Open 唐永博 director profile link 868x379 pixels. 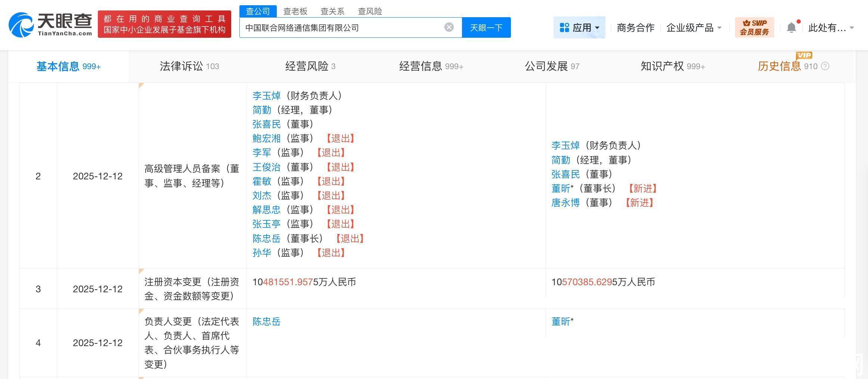click(565, 203)
